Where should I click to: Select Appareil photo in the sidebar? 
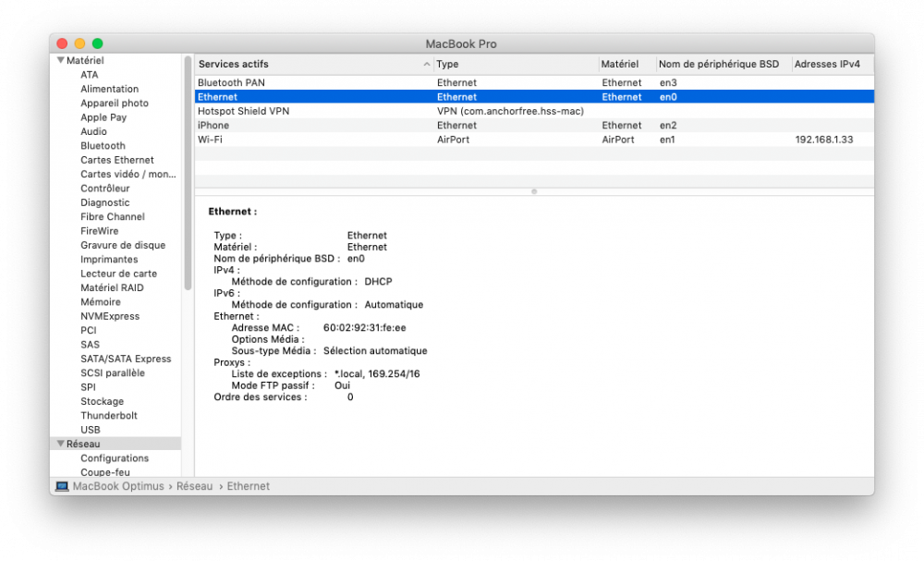coord(115,104)
